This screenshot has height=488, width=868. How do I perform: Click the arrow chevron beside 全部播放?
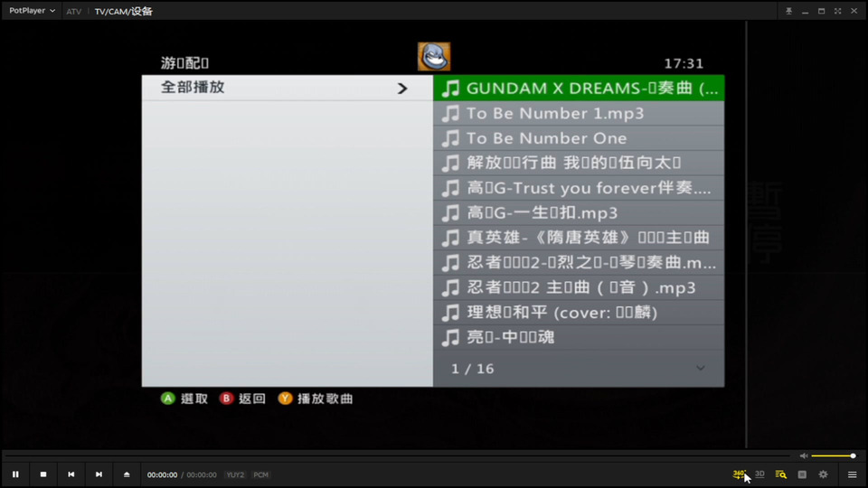[402, 88]
